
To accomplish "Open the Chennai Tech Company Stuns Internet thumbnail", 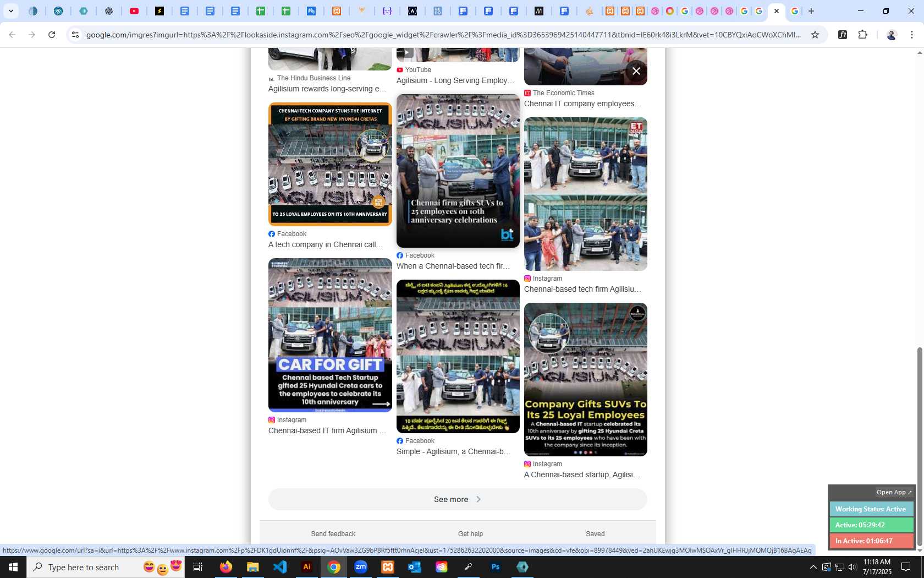I will tap(330, 164).
